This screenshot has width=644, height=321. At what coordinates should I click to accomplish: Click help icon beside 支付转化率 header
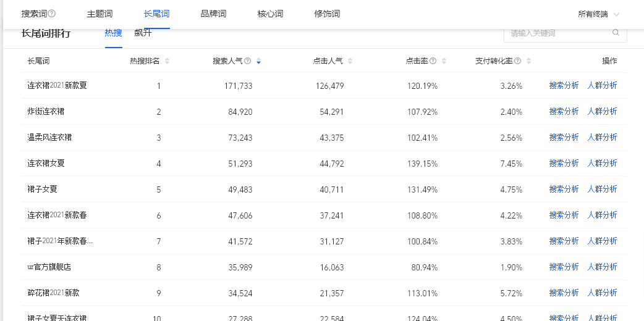click(x=517, y=61)
